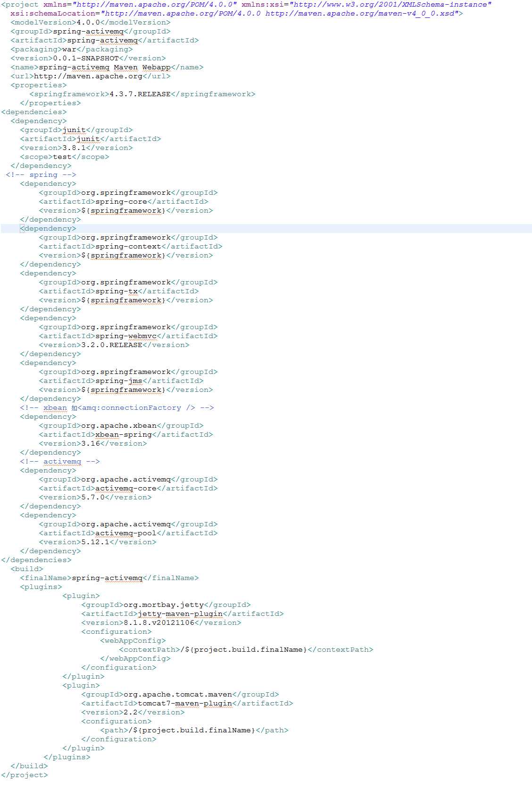Select junit in the groupId line
532x788 pixels.
click(x=74, y=130)
